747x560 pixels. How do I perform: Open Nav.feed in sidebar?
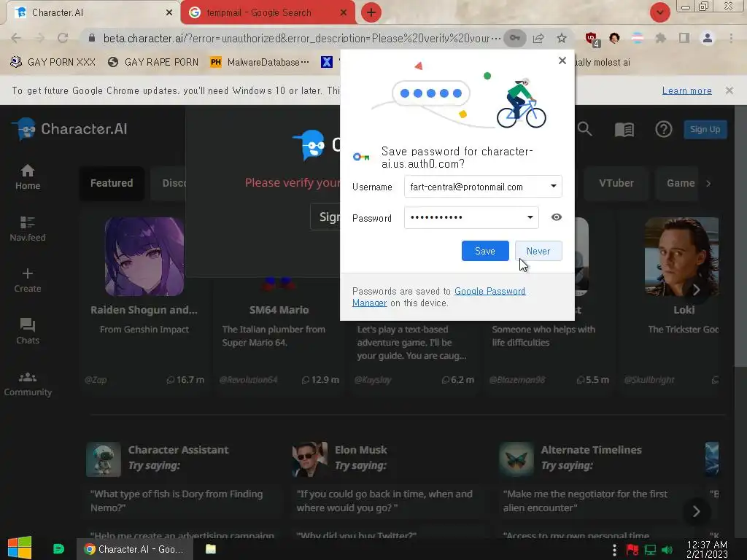pos(28,228)
